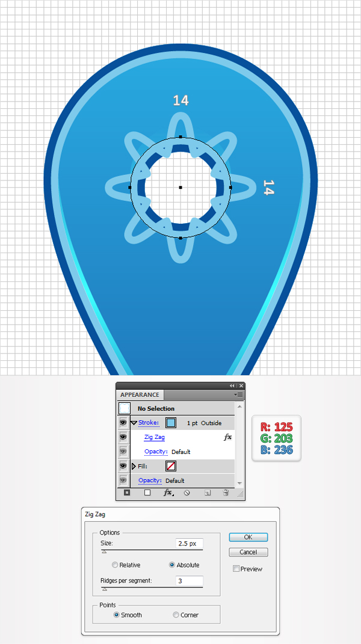Screen dimensions: 361x644
Task: Collapse the Stroke attribute triangle
Action: (x=134, y=423)
